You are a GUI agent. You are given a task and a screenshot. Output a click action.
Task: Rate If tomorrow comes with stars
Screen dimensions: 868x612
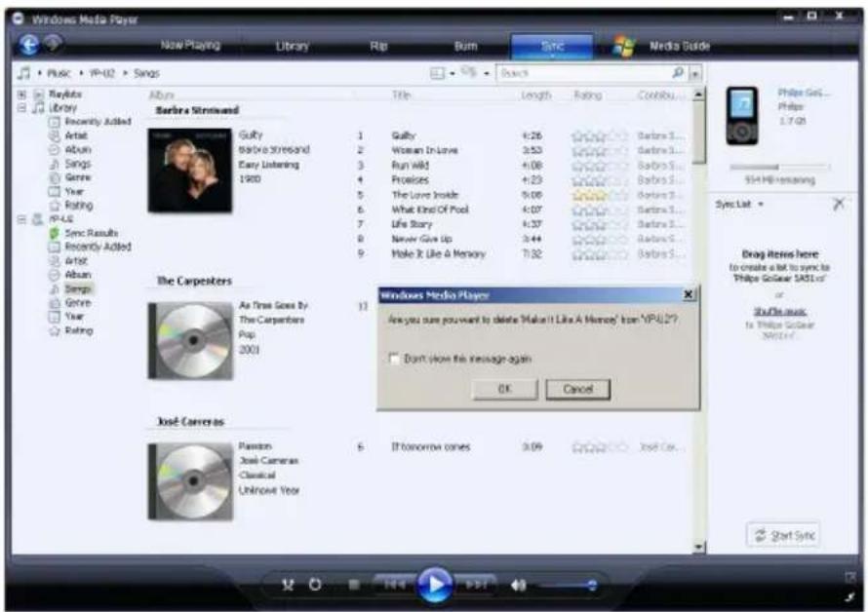coord(600,447)
